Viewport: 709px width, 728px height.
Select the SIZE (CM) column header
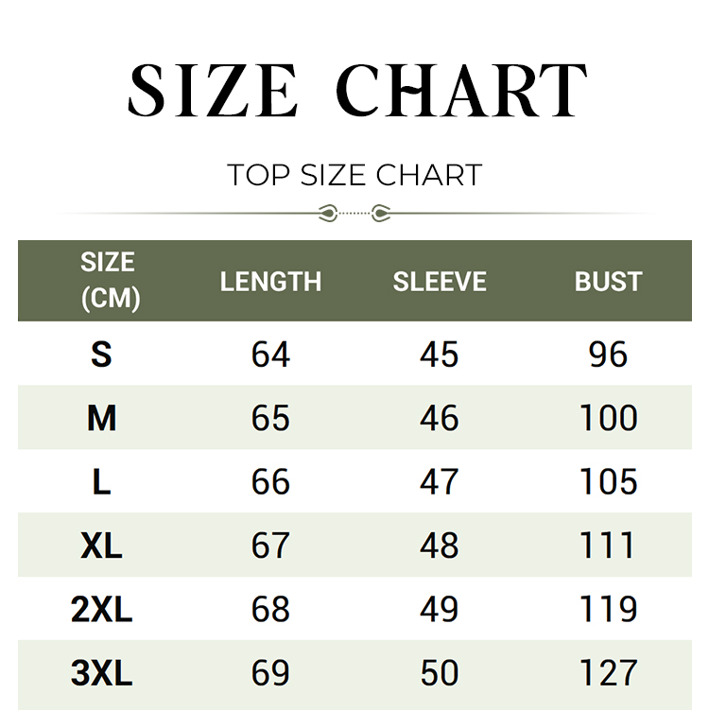[110, 281]
